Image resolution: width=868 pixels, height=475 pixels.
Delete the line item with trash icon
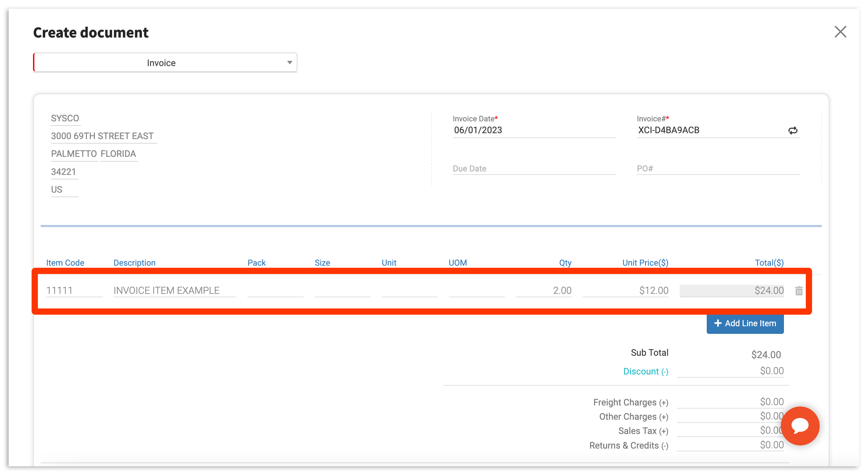coord(799,291)
